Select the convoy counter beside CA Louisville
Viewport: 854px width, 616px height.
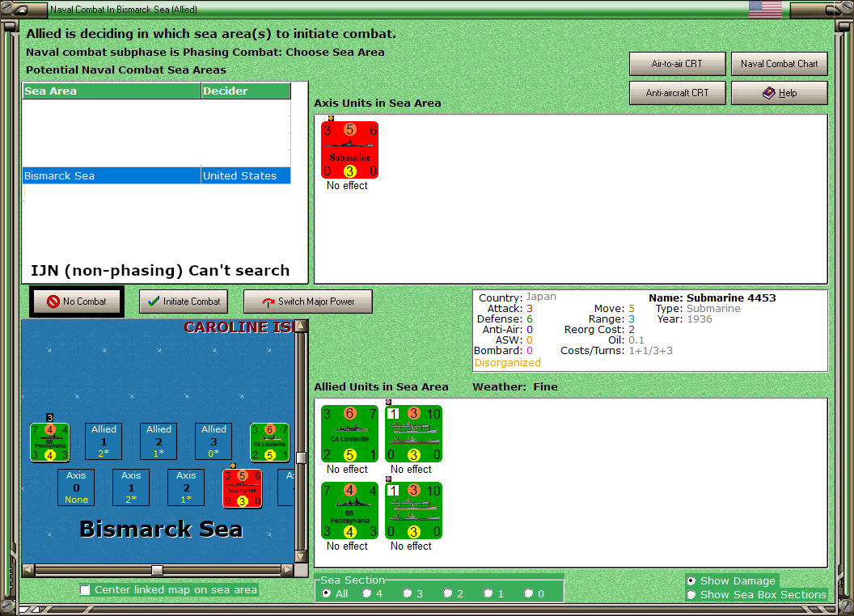coord(413,433)
